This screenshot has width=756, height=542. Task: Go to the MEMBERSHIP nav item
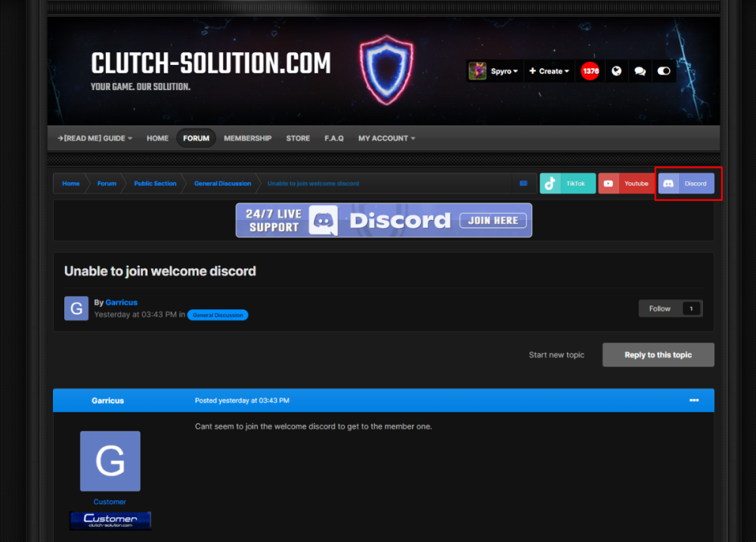[247, 138]
